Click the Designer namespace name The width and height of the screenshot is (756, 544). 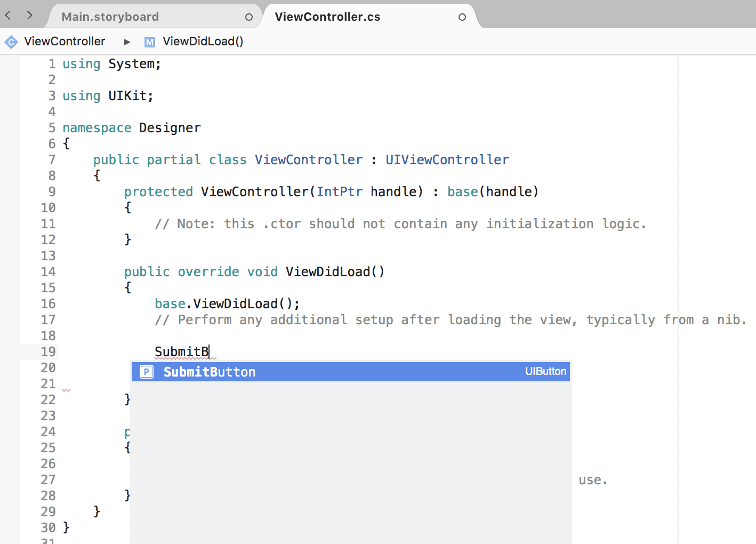[170, 128]
